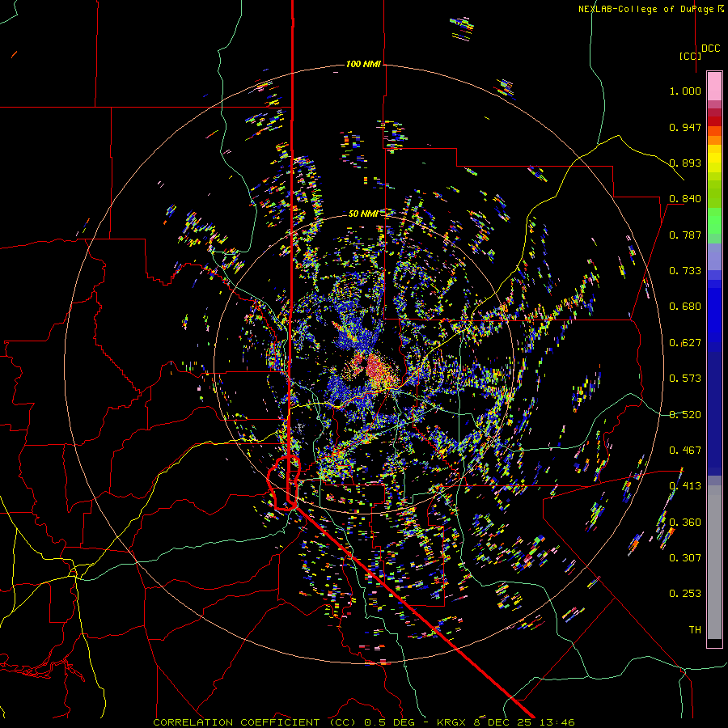Click the 50 NMI range ring label
The height and width of the screenshot is (728, 728).
pyautogui.click(x=363, y=214)
